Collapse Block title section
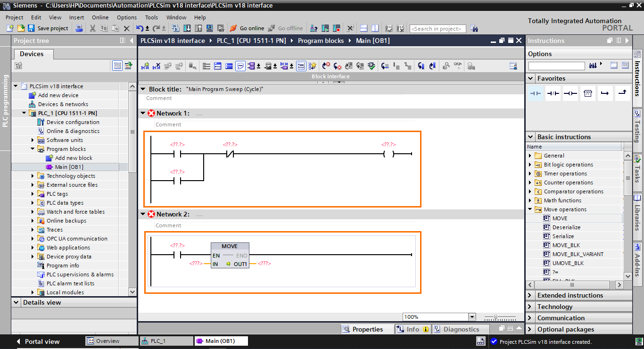The height and width of the screenshot is (349, 644). tap(143, 89)
